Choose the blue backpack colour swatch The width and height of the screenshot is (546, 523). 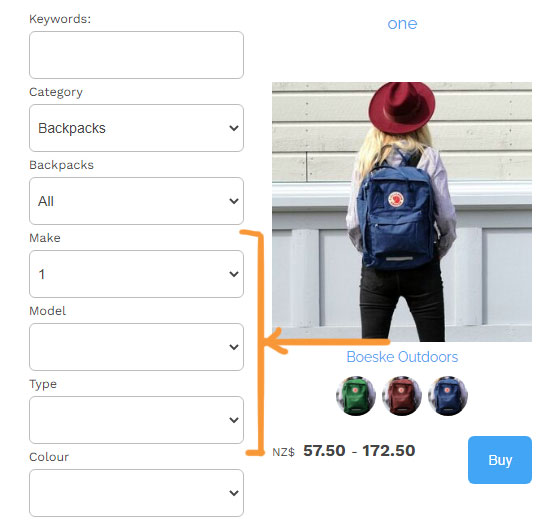(x=448, y=396)
